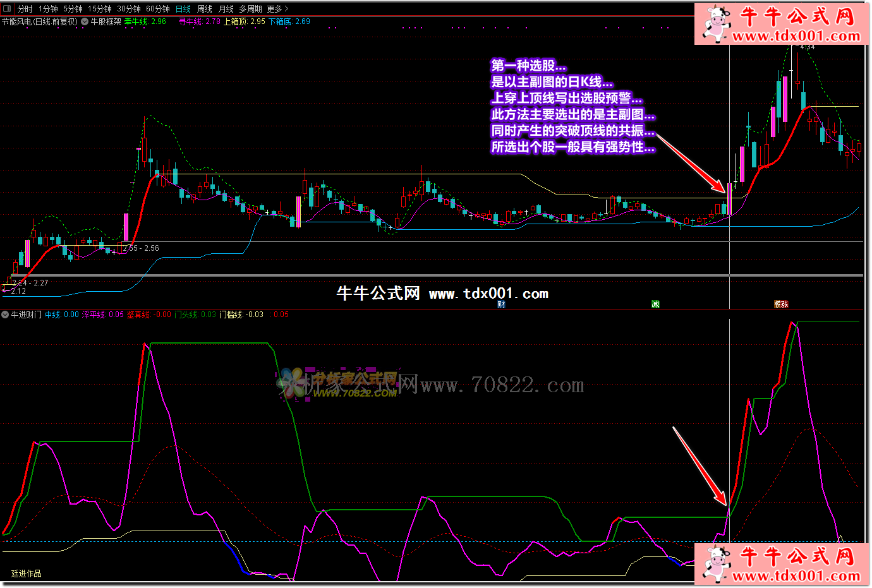Open 牛股框架 indicator dropdown arrow
The height and width of the screenshot is (588, 872).
click(85, 21)
